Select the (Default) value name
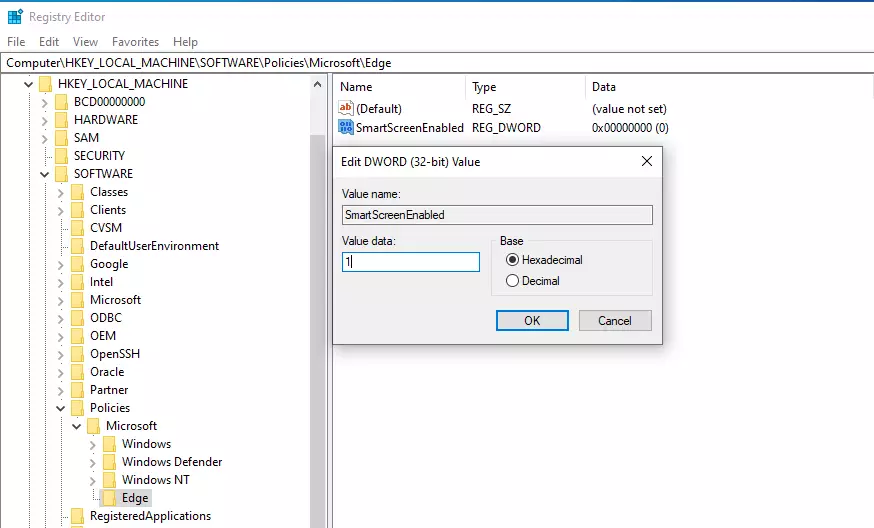The height and width of the screenshot is (528, 874). (379, 109)
